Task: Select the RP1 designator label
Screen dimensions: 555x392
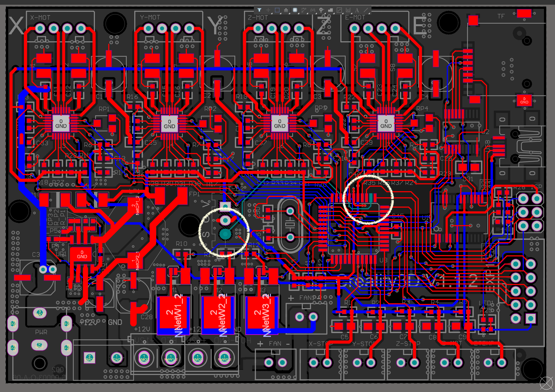Action: 104,109
